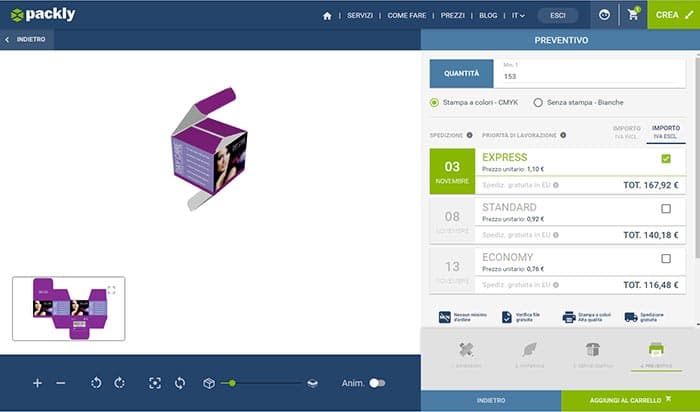Click the info icon next to Spedizione
This screenshot has height=412, width=700.
(470, 135)
